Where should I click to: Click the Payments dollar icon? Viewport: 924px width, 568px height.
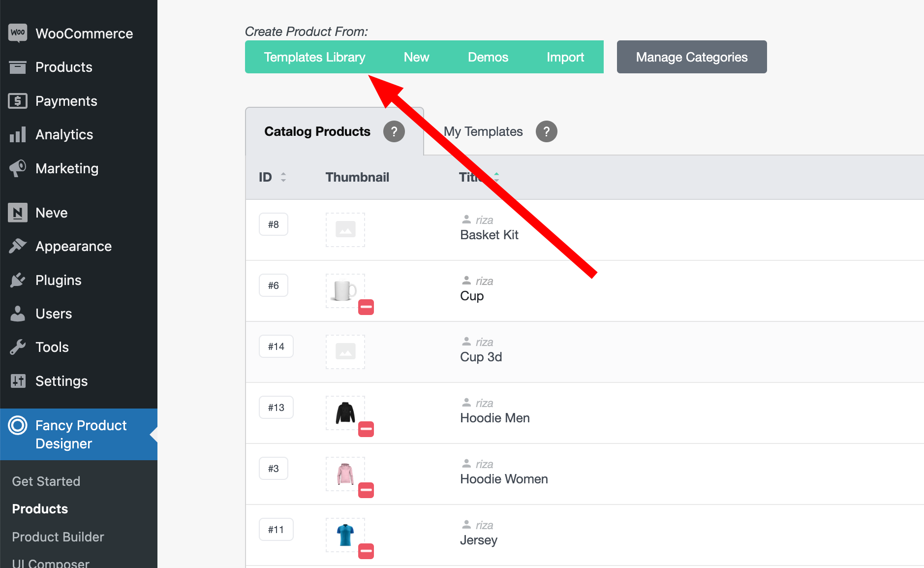pyautogui.click(x=18, y=101)
